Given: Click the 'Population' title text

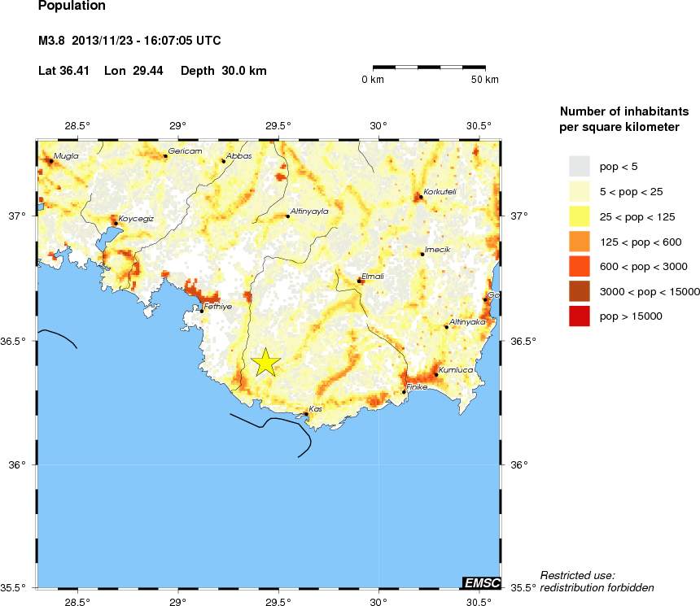Looking at the screenshot, I should [72, 7].
